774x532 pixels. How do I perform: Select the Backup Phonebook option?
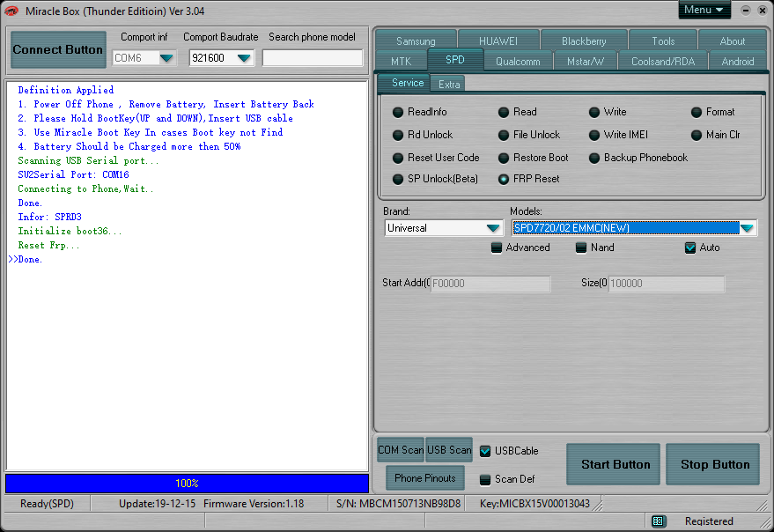coord(638,158)
